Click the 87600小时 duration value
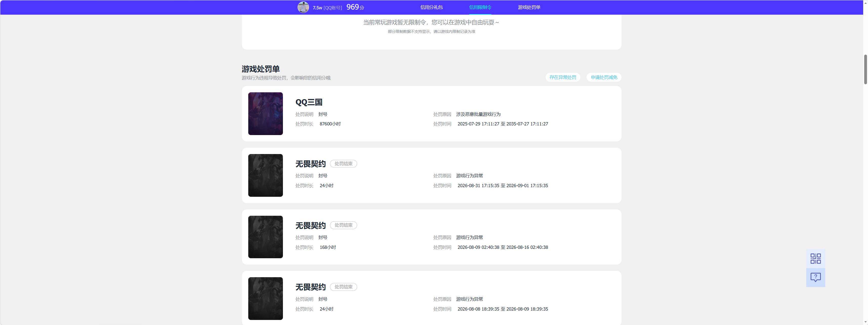The width and height of the screenshot is (868, 325). click(330, 124)
